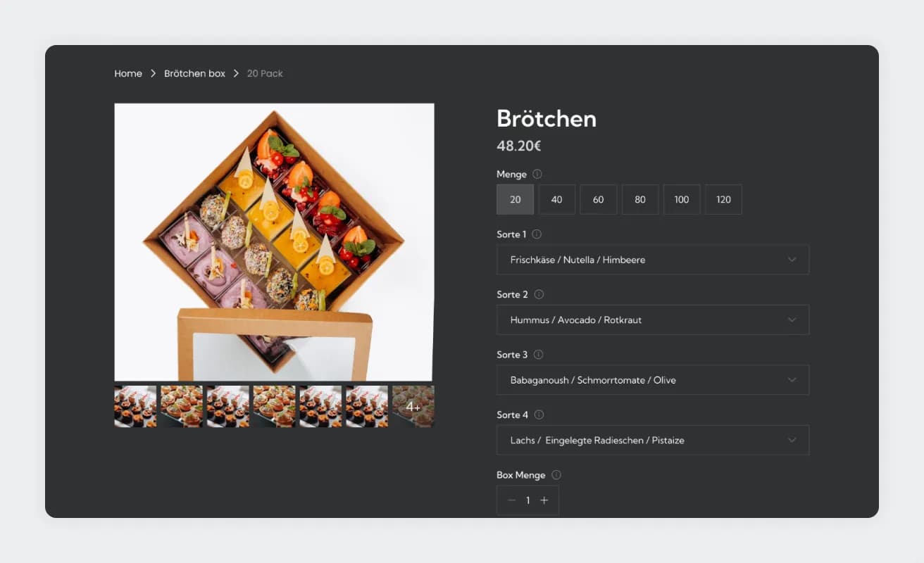This screenshot has width=924, height=563.
Task: Open Sorte 1 dropdown Frischkäse / Nutella / Himbeere
Action: click(652, 260)
